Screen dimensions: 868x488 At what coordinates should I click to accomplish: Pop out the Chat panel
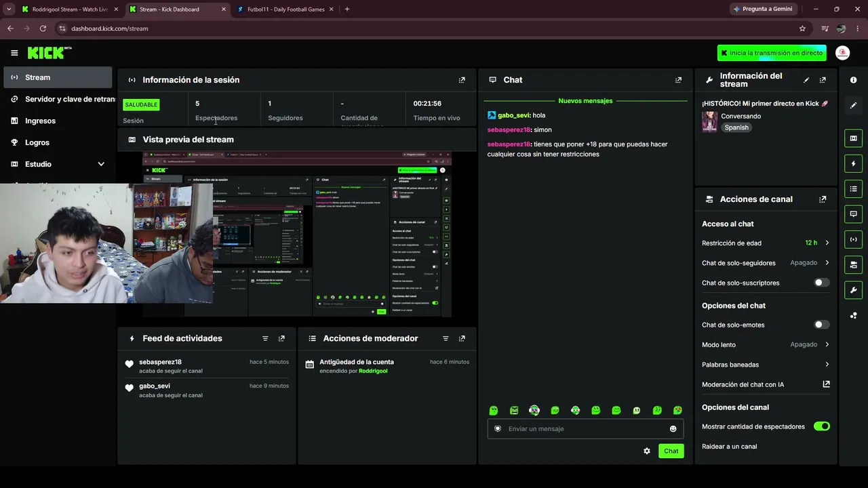pyautogui.click(x=678, y=80)
